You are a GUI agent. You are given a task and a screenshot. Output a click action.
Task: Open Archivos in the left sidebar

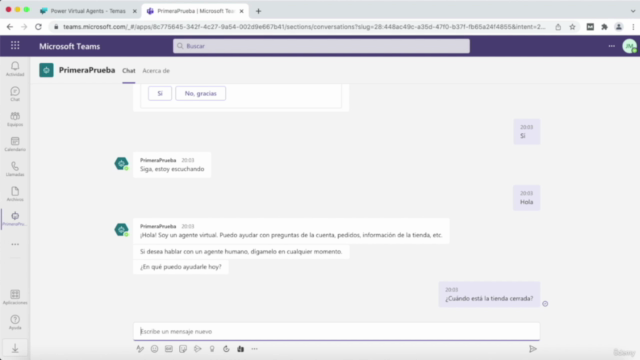(15, 194)
